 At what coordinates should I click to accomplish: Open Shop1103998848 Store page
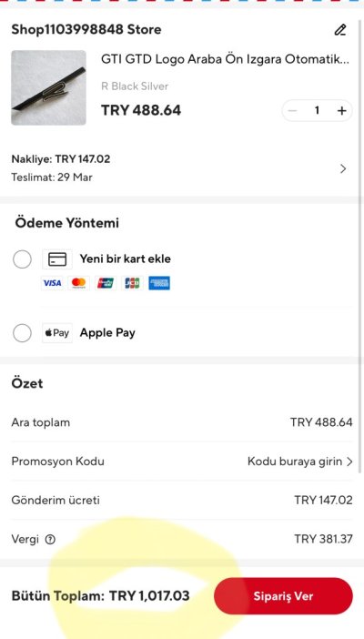(x=86, y=30)
